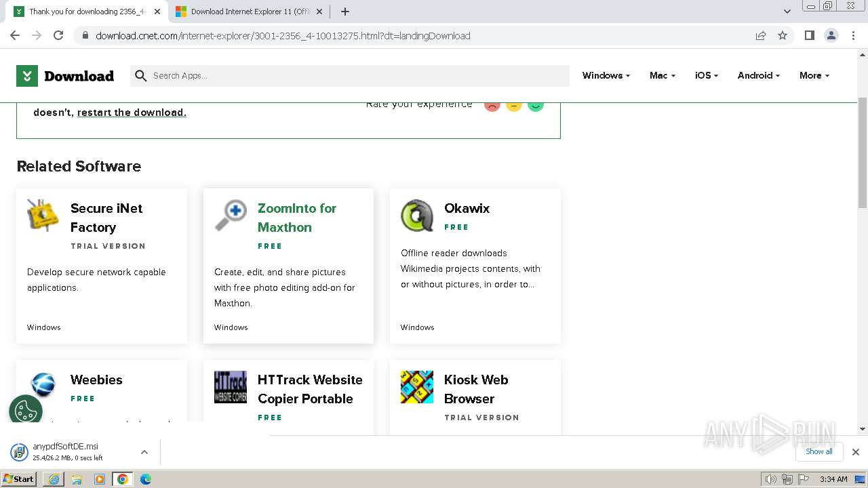Click the search magnifier icon
This screenshot has width=868, height=488.
pos(141,76)
